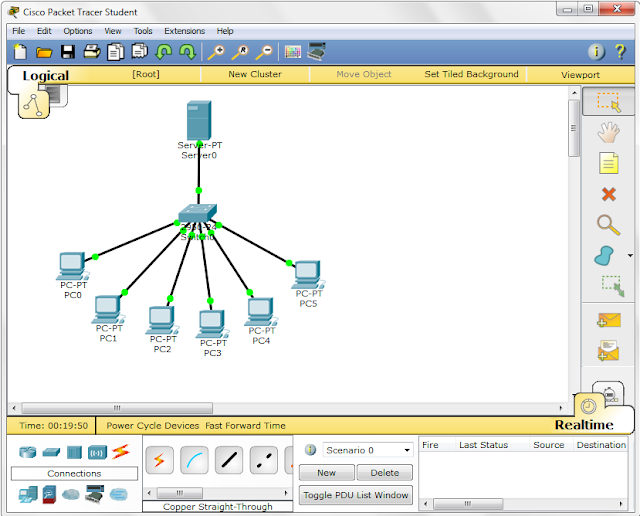
Task: Click Fast Forward Time
Action: coord(245,426)
